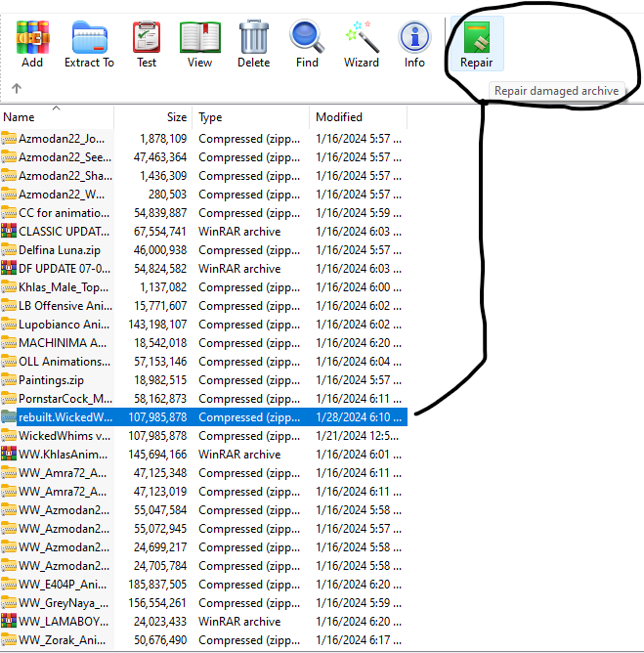Screen dimensions: 644x653
Task: Click the RAR icon beside WW.KhlasAnim...
Action: pyautogui.click(x=9, y=454)
